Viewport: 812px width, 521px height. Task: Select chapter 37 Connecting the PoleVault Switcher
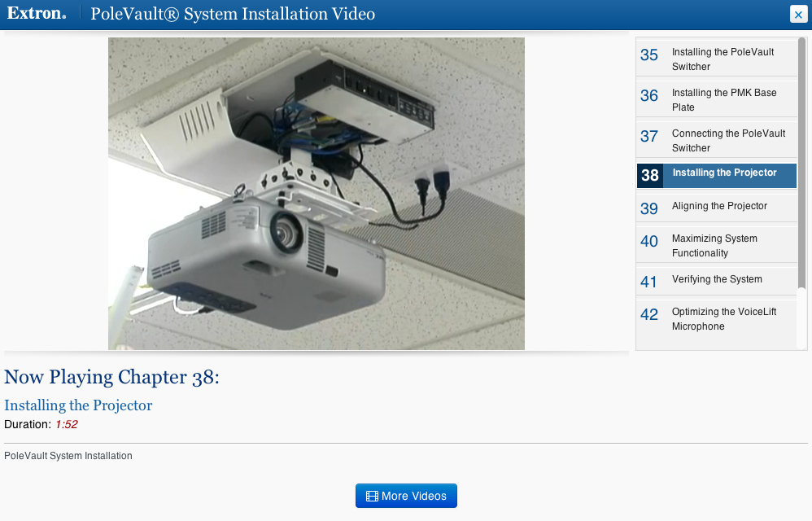(x=716, y=140)
